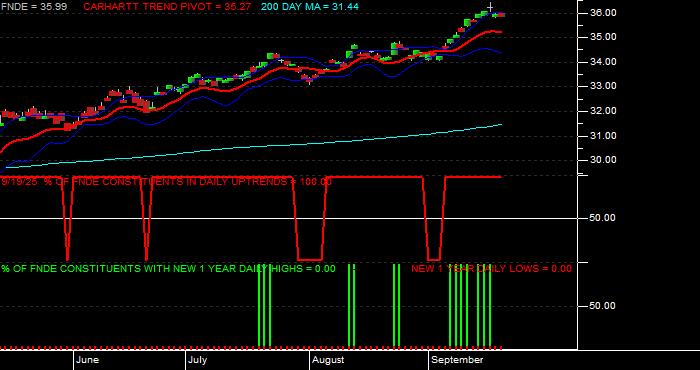Click the NEW 1 YEAR DAILY LOWS label
Screen dimensions: 700x370
click(491, 269)
